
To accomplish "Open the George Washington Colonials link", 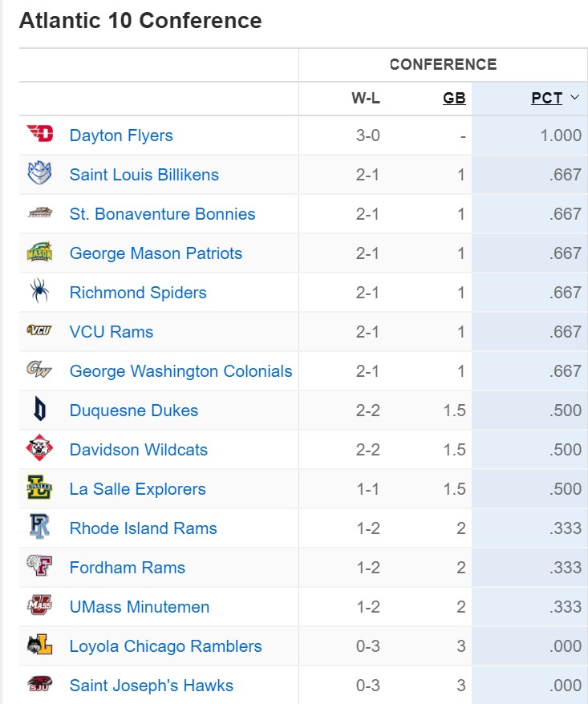I will 180,371.
